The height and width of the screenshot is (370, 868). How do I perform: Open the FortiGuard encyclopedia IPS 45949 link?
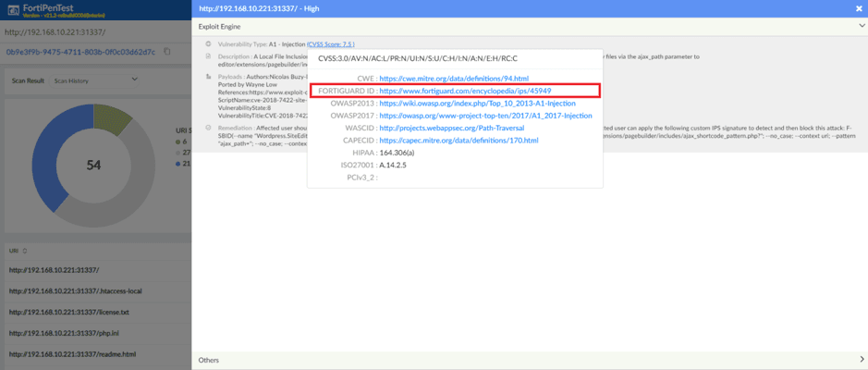point(465,91)
